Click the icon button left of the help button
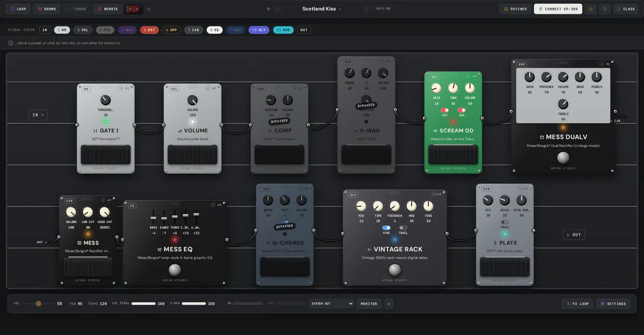644x335 pixels. 591,9
